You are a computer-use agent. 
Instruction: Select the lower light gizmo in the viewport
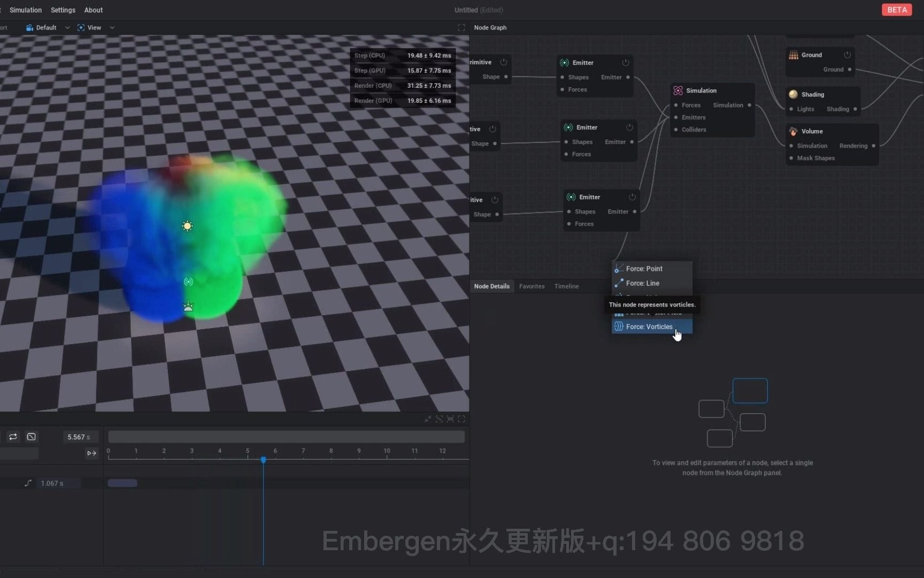click(188, 306)
